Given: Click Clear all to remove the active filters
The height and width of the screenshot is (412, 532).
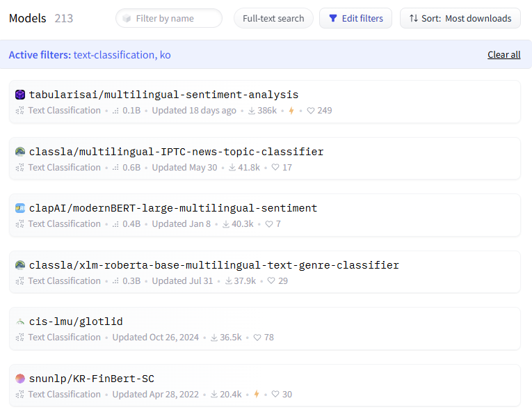Looking at the screenshot, I should click(504, 55).
